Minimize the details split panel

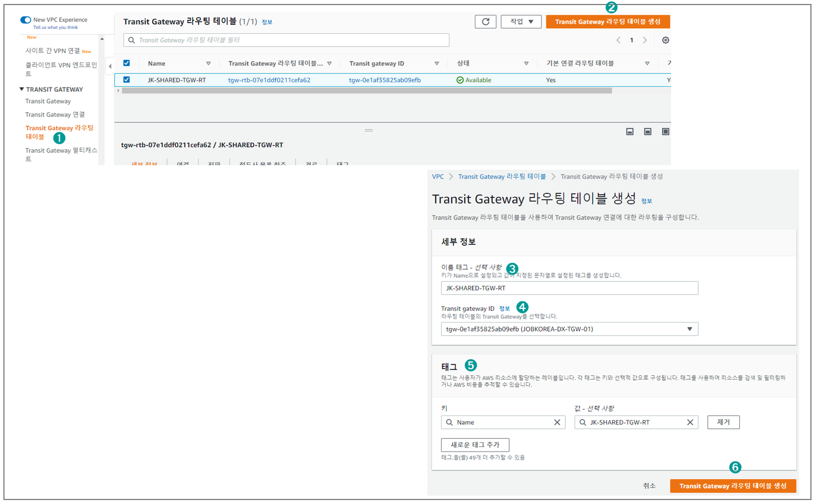630,131
